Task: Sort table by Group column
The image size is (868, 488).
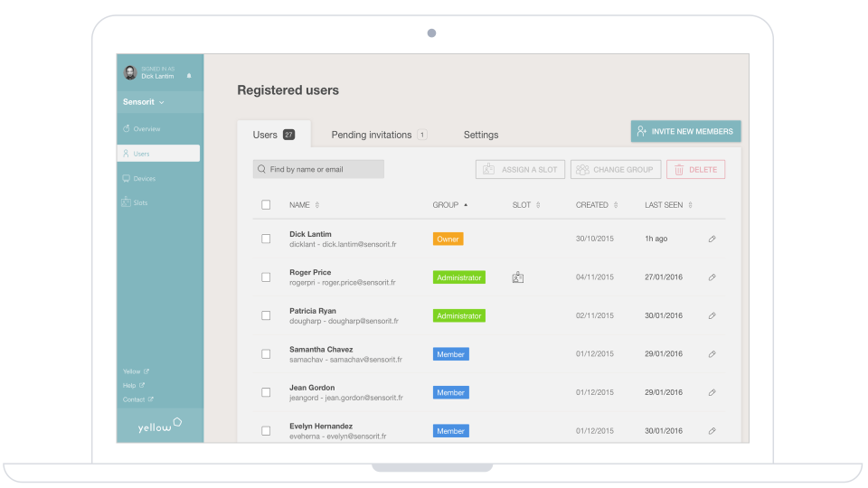Action: [x=450, y=205]
